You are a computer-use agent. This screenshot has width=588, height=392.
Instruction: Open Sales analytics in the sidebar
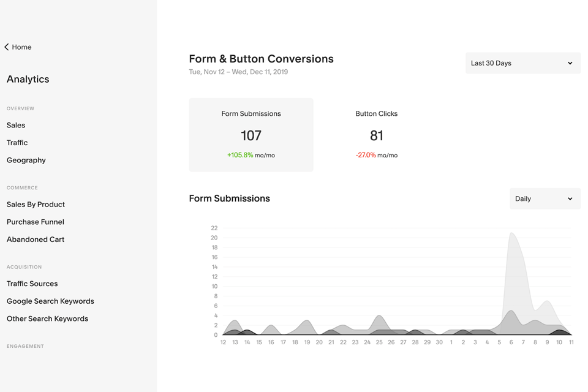pos(16,125)
